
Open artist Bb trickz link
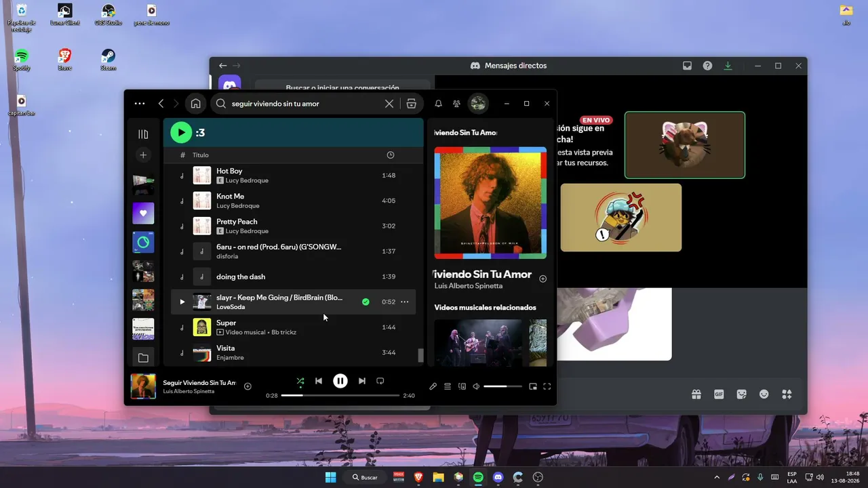pos(283,332)
